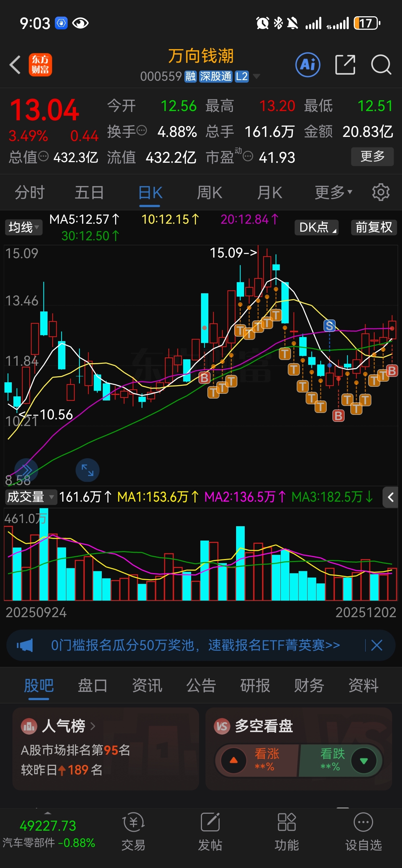Expand stock switcher triangle beside L2
The width and height of the screenshot is (402, 868).
click(x=257, y=77)
